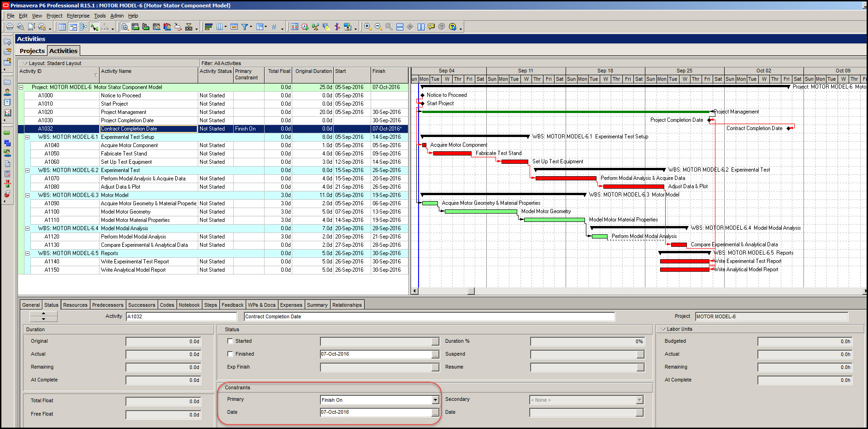This screenshot has height=429, width=868.
Task: Click the Level Resources icon
Action: point(315,27)
